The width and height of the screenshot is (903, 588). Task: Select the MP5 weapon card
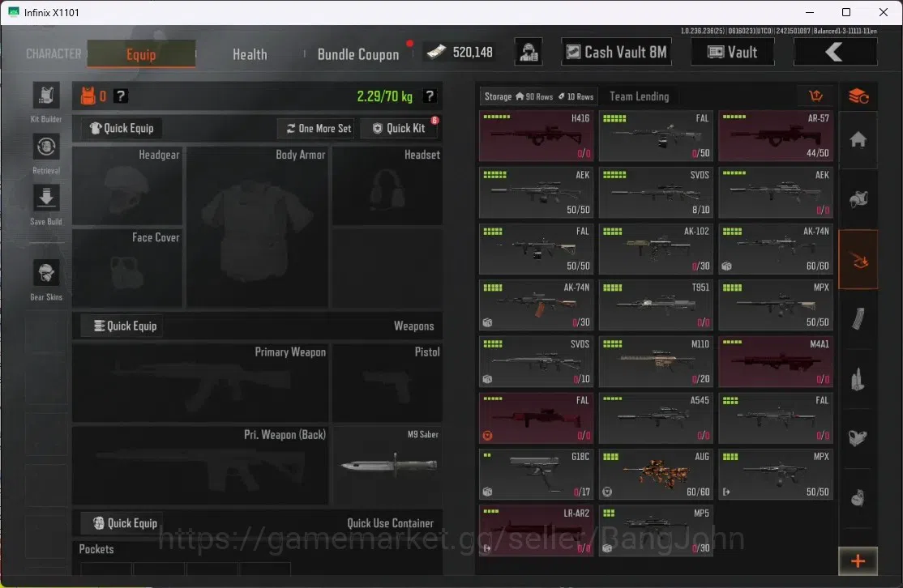pyautogui.click(x=656, y=530)
